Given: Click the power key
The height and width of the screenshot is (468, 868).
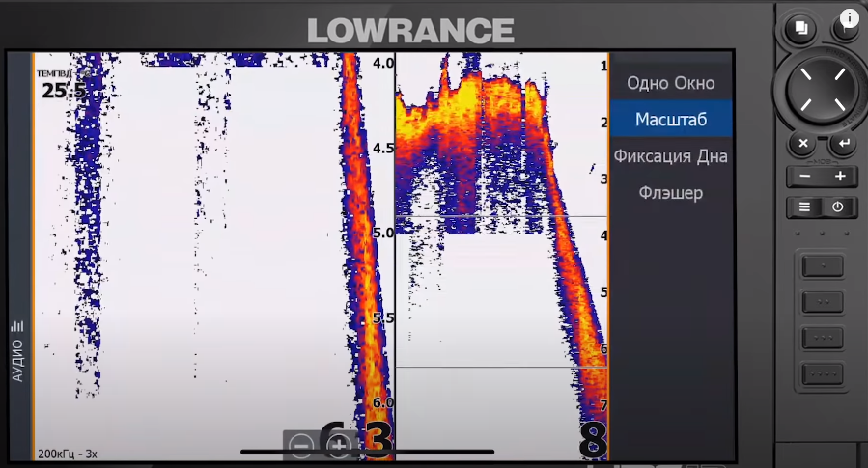Looking at the screenshot, I should point(837,206).
